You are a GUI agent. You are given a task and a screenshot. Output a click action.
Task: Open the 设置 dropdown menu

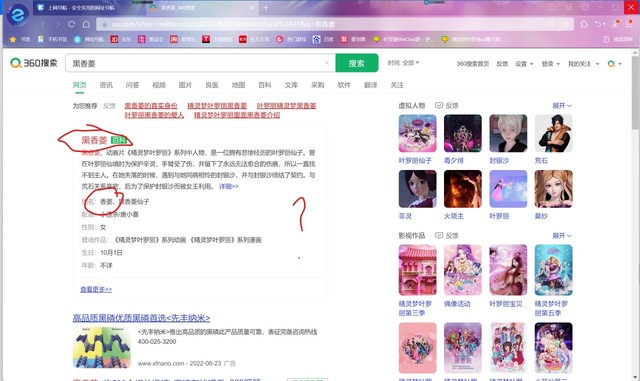point(524,64)
